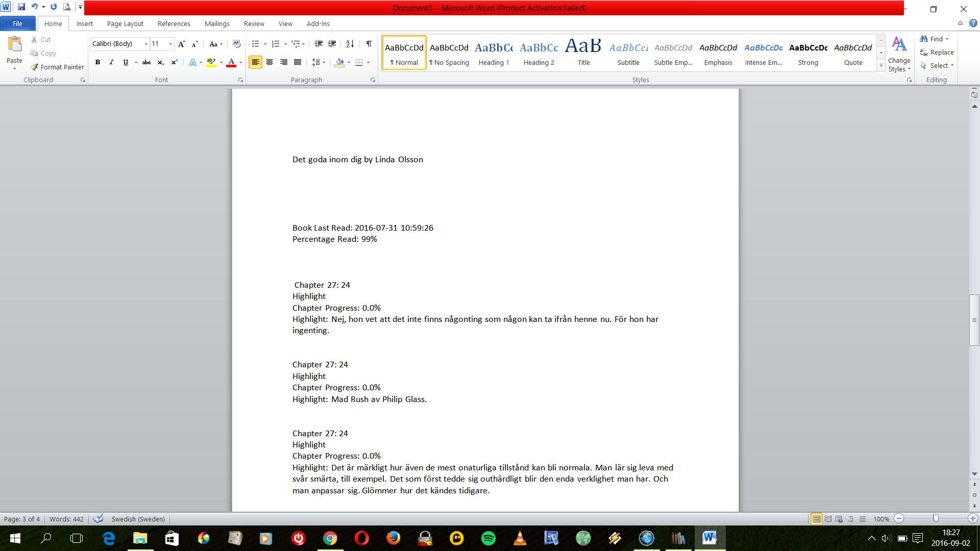This screenshot has height=551, width=980.
Task: Expand the Styles gallery more arrow
Action: click(881, 65)
